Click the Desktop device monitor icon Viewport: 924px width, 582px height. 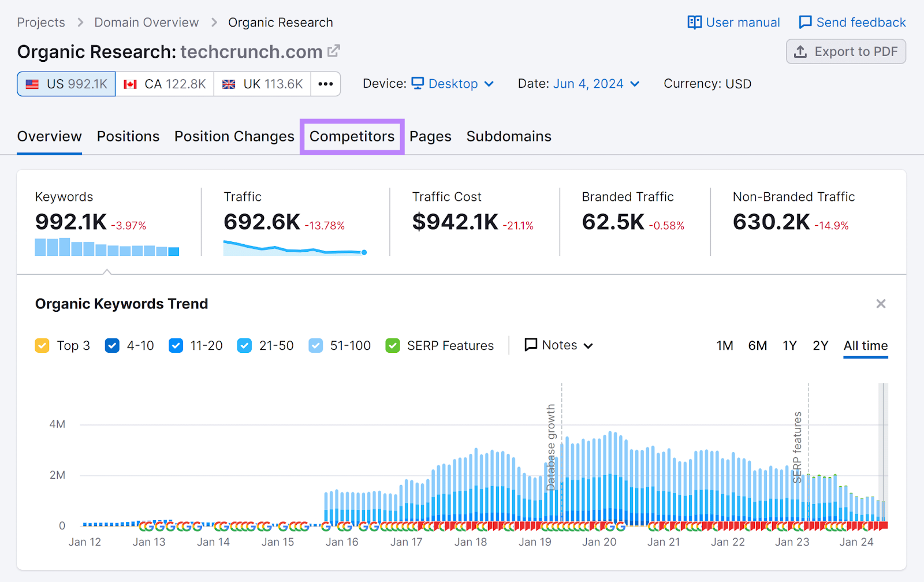coord(417,83)
